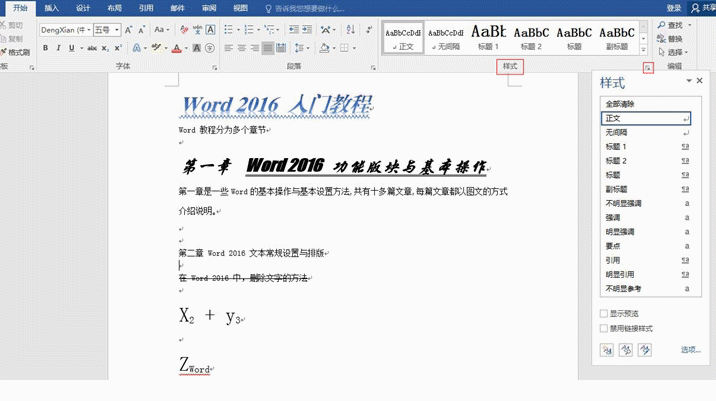Open font name dropdown DengXian
Screen dimensions: 716x401
[x=89, y=30]
